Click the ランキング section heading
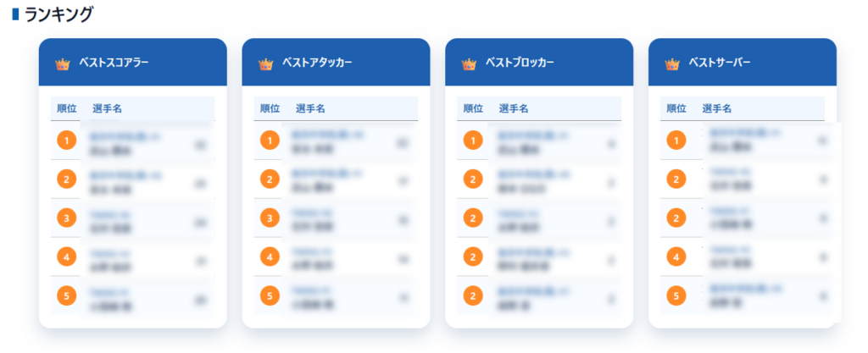The width and height of the screenshot is (868, 353). click(58, 14)
